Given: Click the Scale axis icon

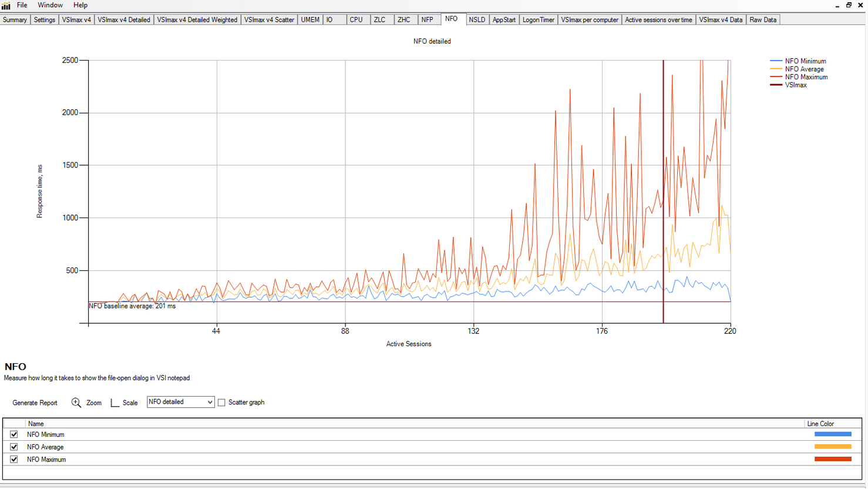Looking at the screenshot, I should click(x=115, y=403).
